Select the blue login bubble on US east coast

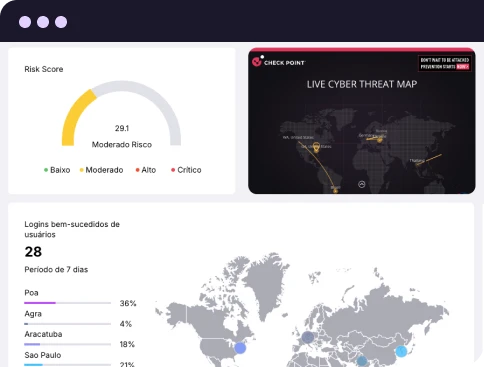240,348
